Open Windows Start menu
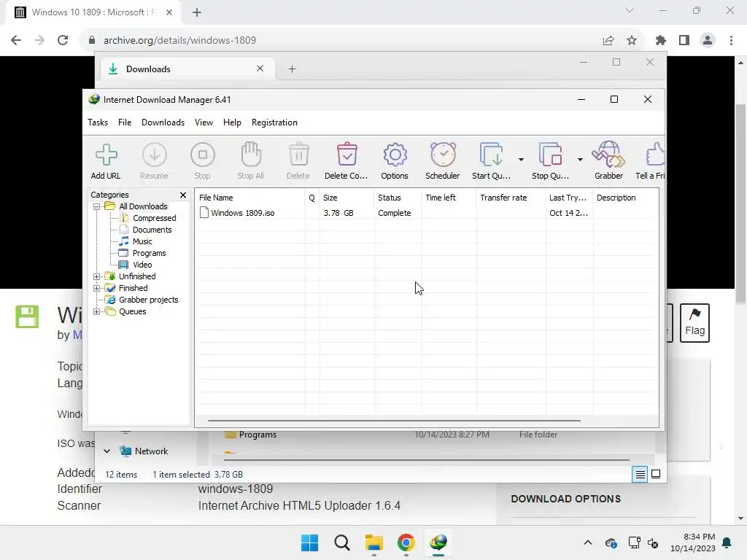Image resolution: width=747 pixels, height=560 pixels. pyautogui.click(x=309, y=542)
